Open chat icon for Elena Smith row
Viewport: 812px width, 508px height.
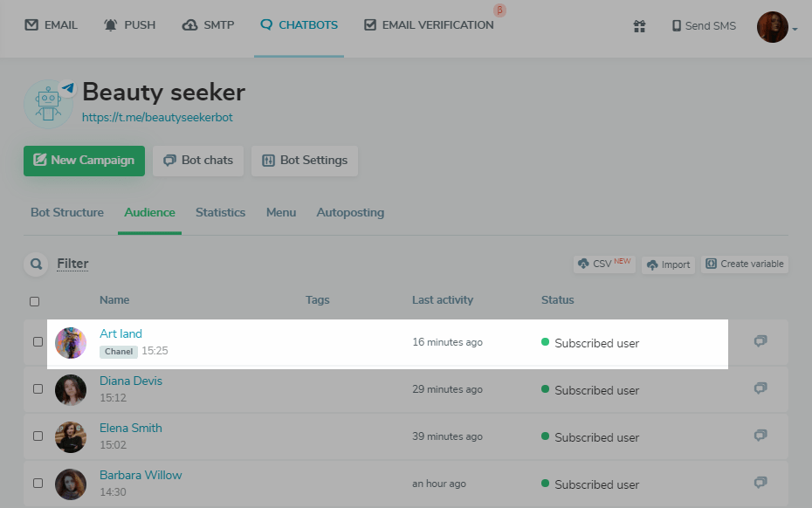[760, 436]
